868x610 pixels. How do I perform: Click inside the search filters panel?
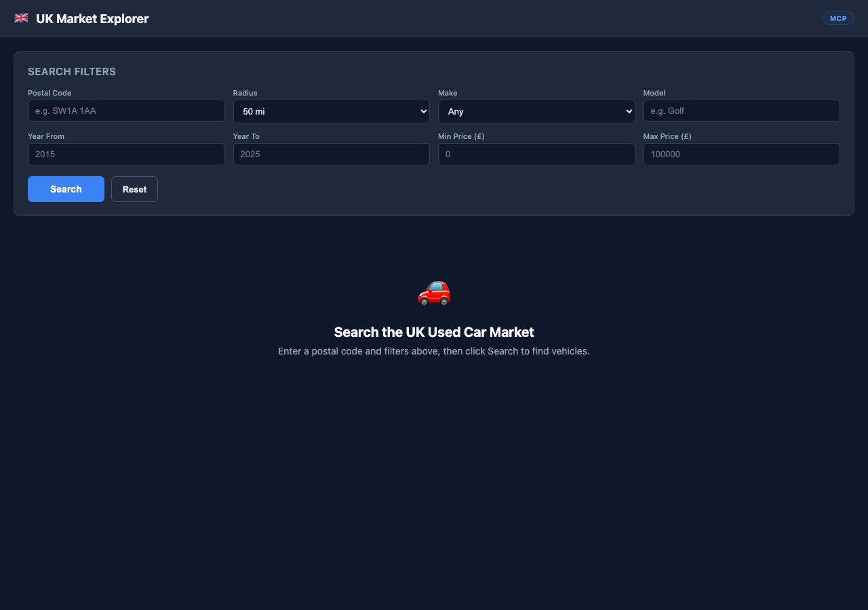click(x=434, y=203)
